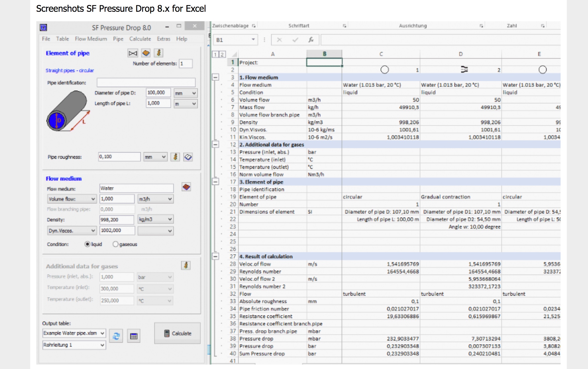Viewport: 588px width, 369px height.
Task: Click the circular pipe symbol in column E
Action: pyautogui.click(x=542, y=70)
